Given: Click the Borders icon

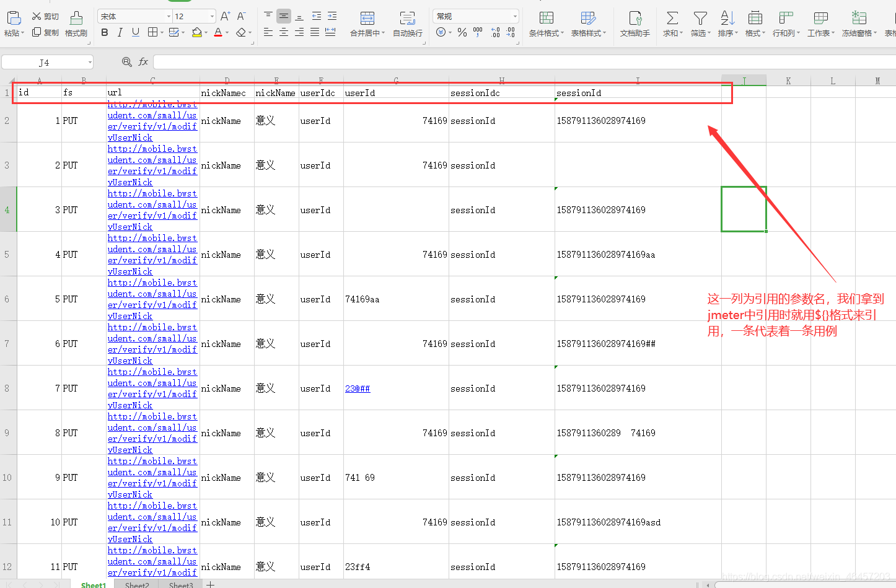Looking at the screenshot, I should 152,32.
